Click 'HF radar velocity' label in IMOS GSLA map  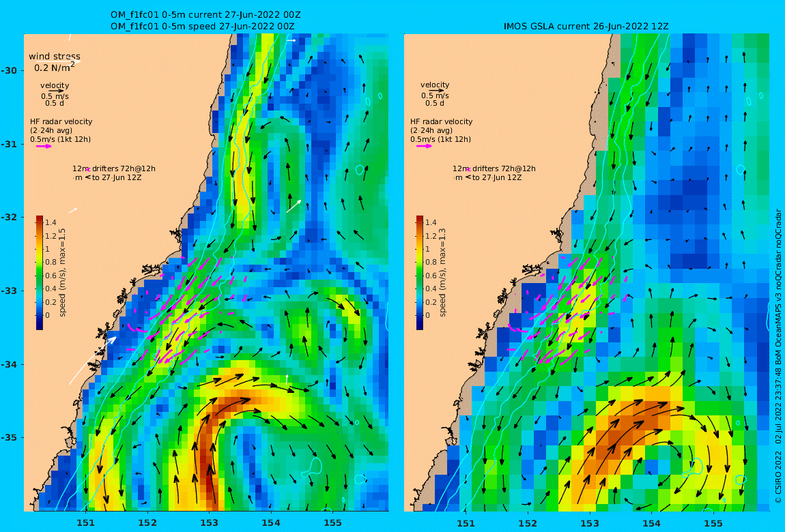[x=442, y=121]
